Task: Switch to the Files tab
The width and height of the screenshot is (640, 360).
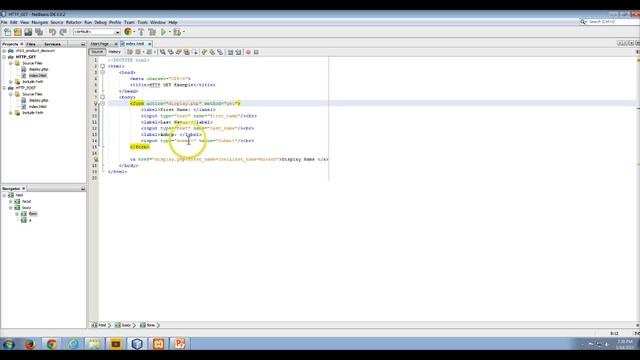Action: pyautogui.click(x=31, y=44)
